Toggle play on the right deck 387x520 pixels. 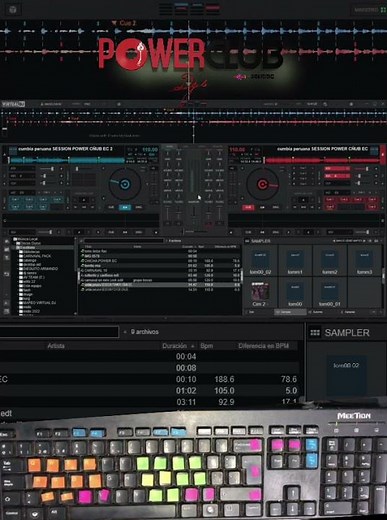pos(262,207)
